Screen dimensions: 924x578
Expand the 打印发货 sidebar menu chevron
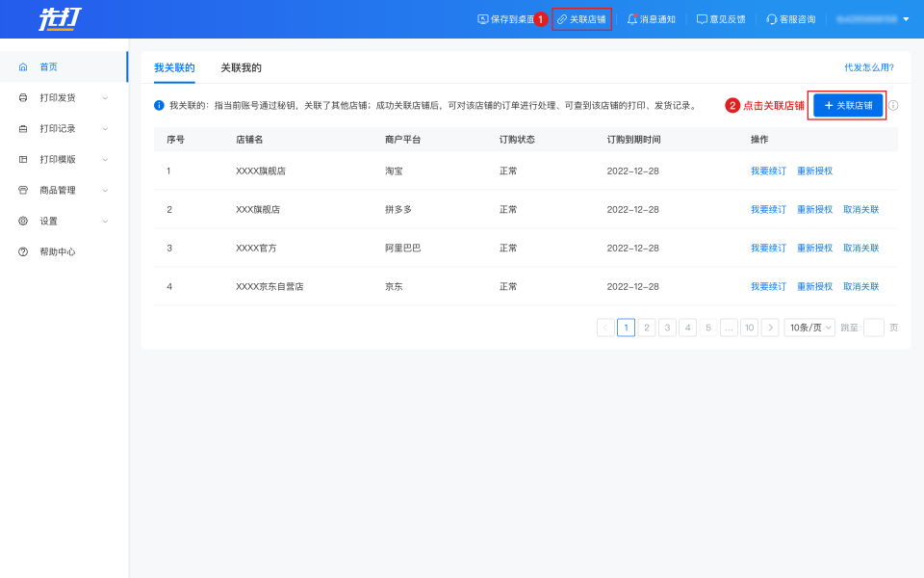[105, 97]
